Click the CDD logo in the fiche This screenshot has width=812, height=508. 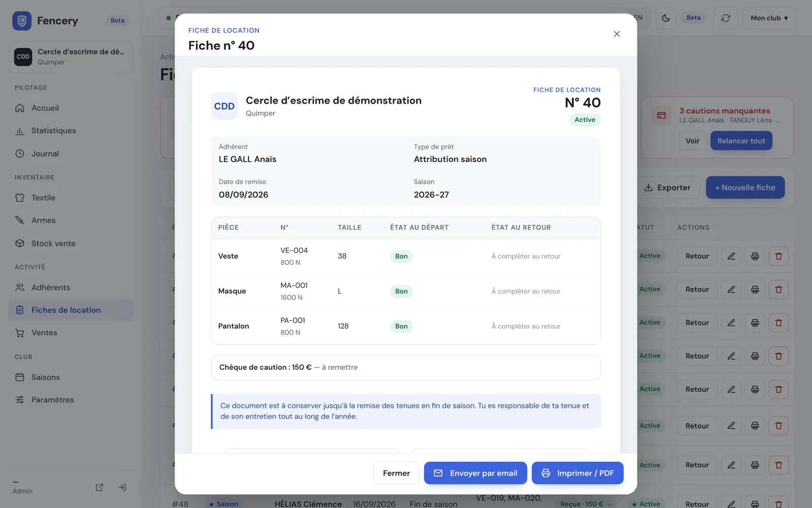click(x=224, y=106)
